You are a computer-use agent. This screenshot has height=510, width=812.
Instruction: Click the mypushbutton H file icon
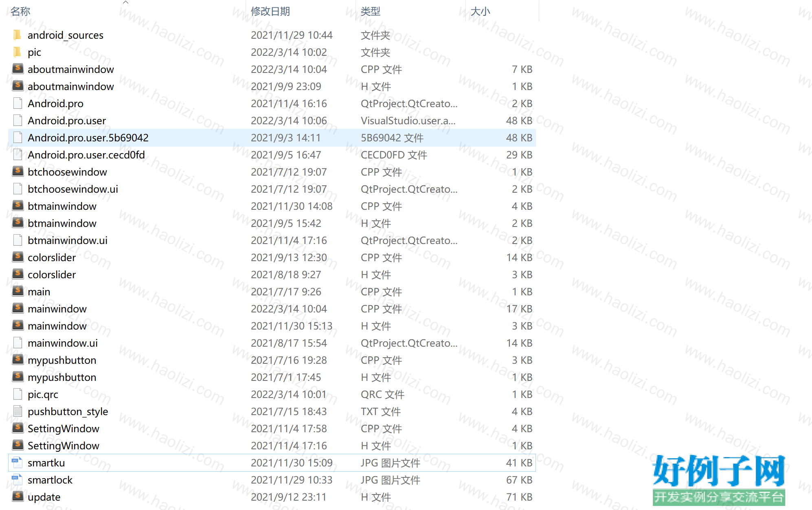point(18,377)
